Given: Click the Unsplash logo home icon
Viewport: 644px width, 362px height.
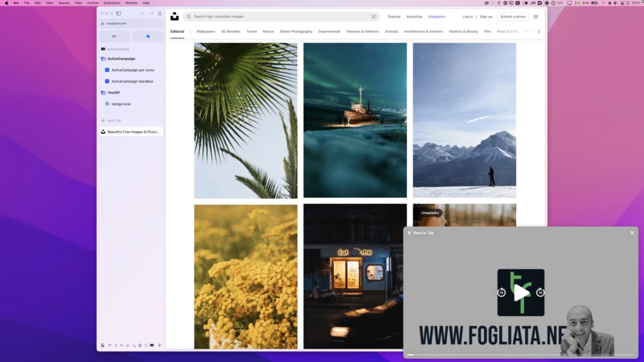Looking at the screenshot, I should pyautogui.click(x=175, y=17).
